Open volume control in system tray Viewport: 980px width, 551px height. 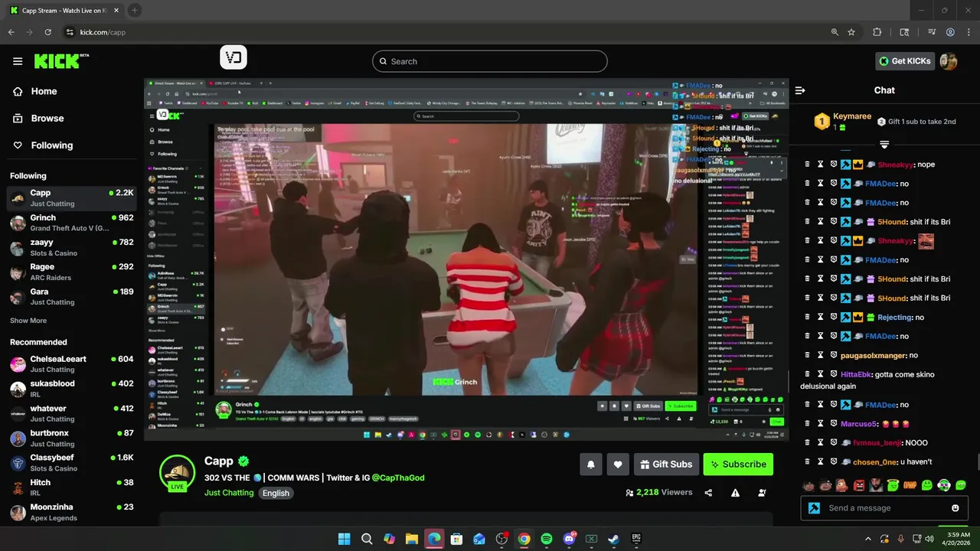pos(929,539)
